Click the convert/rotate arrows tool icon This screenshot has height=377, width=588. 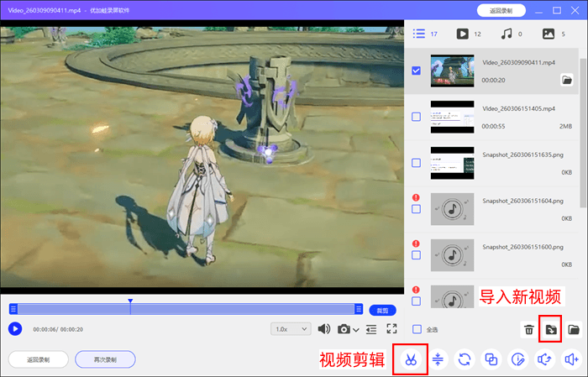pos(464,359)
